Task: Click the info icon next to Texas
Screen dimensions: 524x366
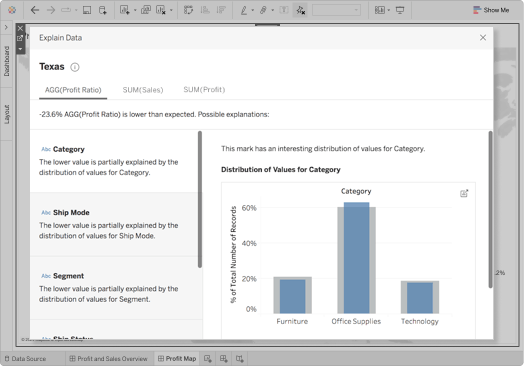Action: 75,67
